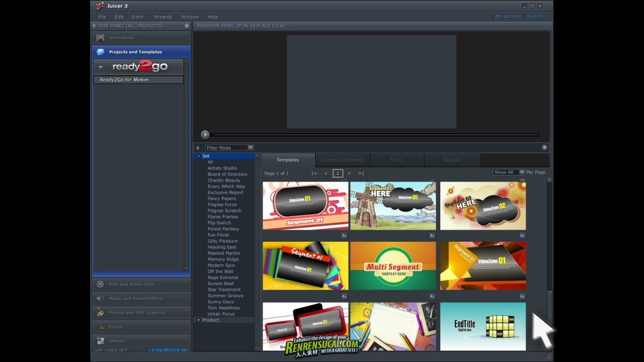Go to next page of templates
This screenshot has width=644, height=362.
point(349,173)
